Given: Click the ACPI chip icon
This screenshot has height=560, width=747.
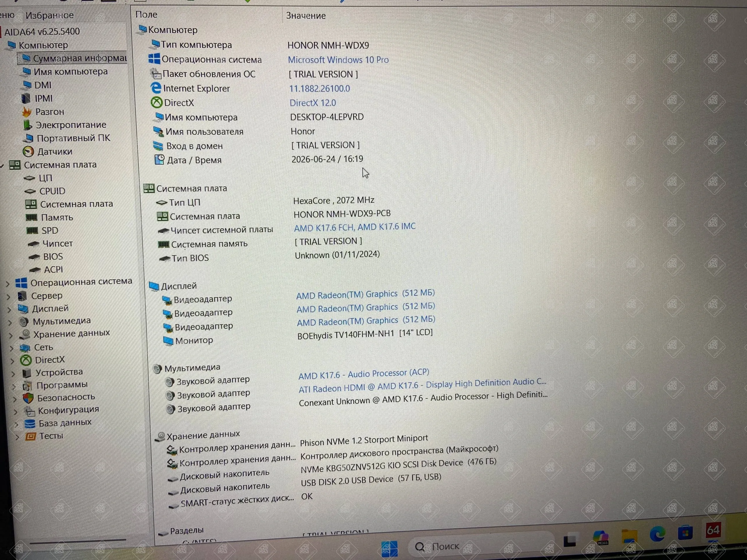Looking at the screenshot, I should [x=35, y=270].
